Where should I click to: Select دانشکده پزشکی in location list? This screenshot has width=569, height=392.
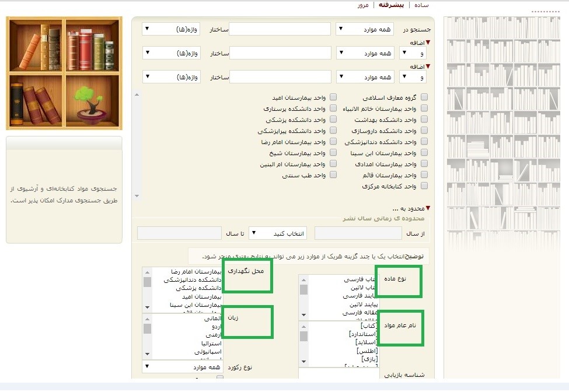click(x=198, y=288)
